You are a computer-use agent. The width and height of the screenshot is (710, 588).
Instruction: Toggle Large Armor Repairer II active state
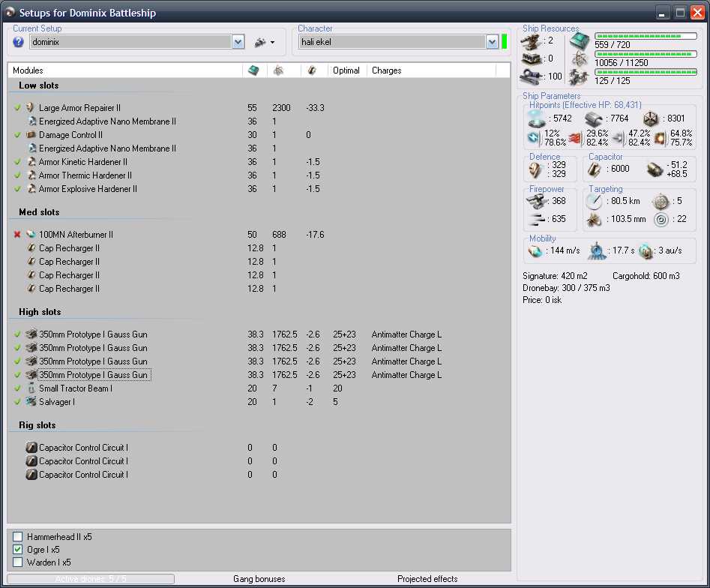pyautogui.click(x=17, y=108)
